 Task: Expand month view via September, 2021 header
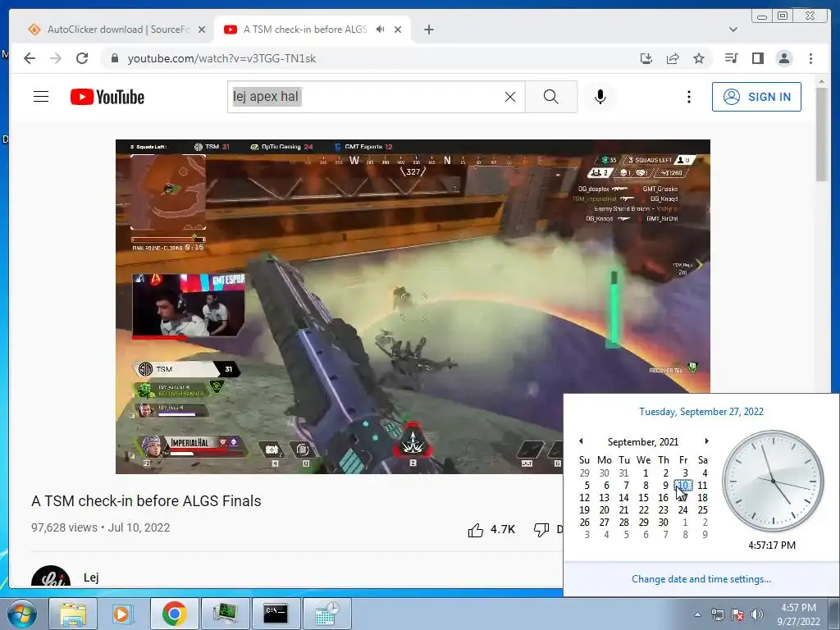(643, 442)
